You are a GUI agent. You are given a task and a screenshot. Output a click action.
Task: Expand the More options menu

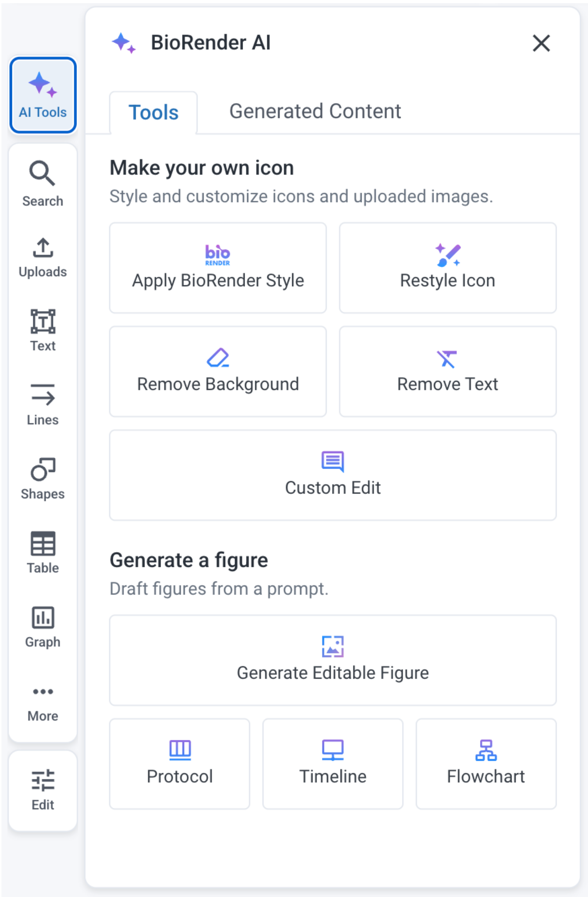(x=43, y=703)
